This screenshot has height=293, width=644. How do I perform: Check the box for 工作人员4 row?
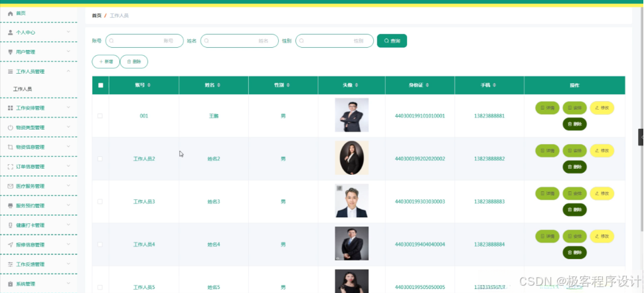coord(100,244)
